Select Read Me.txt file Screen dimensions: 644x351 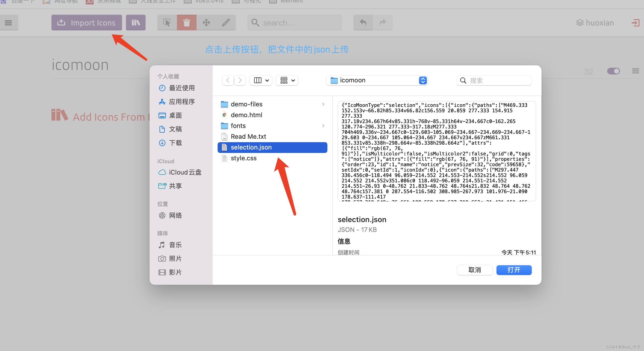pos(272,137)
